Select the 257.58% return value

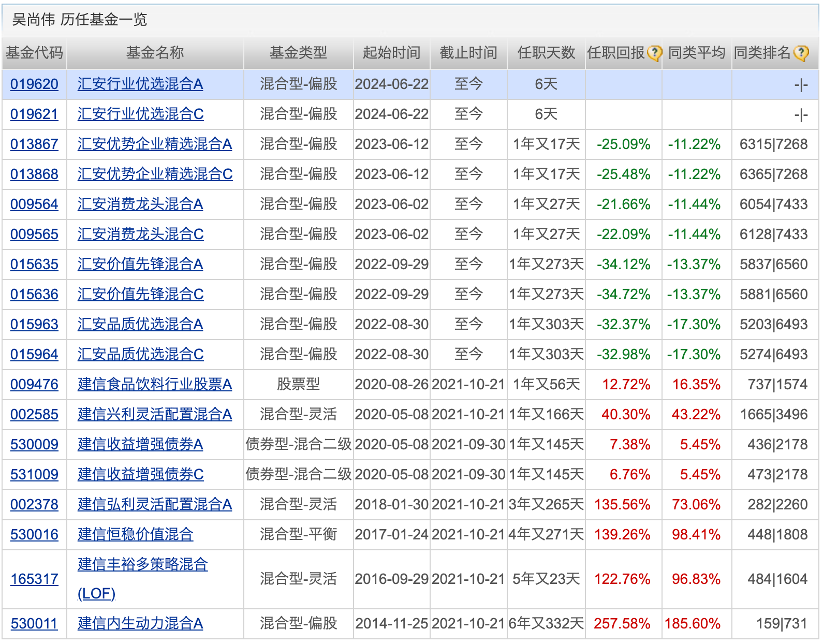click(622, 623)
